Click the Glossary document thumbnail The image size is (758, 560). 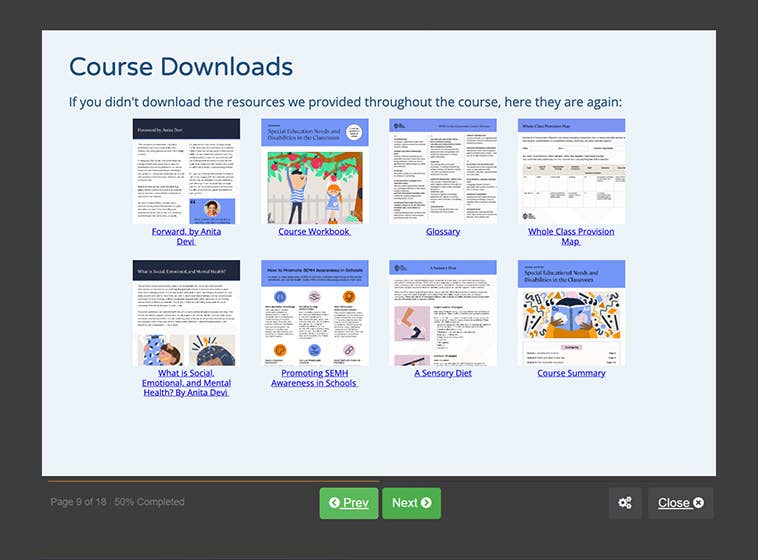click(443, 171)
